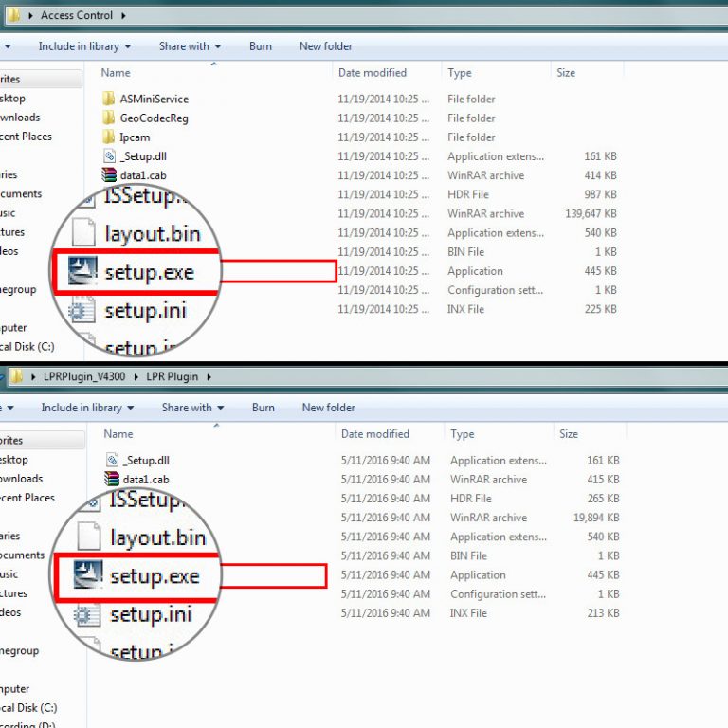728x728 pixels.
Task: Open Local Disk (C:) in LPR Plugin window sidebar
Action: (x=29, y=708)
